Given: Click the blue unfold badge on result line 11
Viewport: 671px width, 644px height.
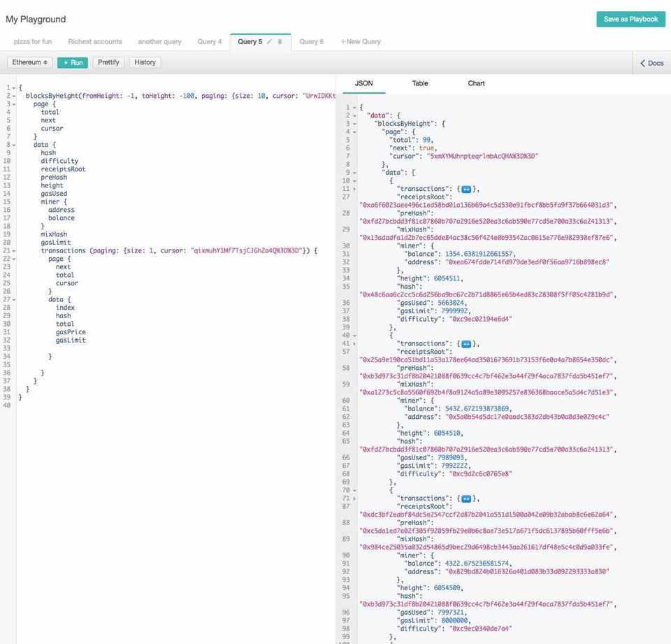Looking at the screenshot, I should tap(466, 189).
